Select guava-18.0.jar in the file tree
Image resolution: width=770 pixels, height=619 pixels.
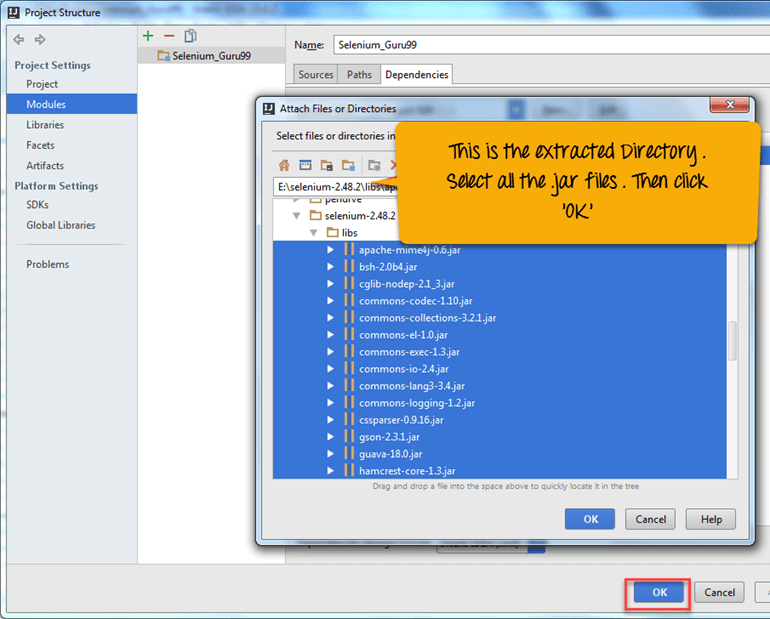point(387,454)
